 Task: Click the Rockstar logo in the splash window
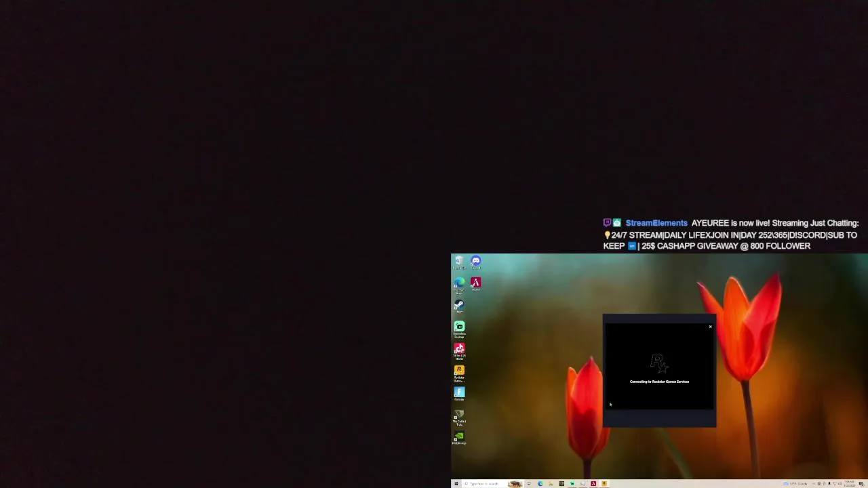659,364
